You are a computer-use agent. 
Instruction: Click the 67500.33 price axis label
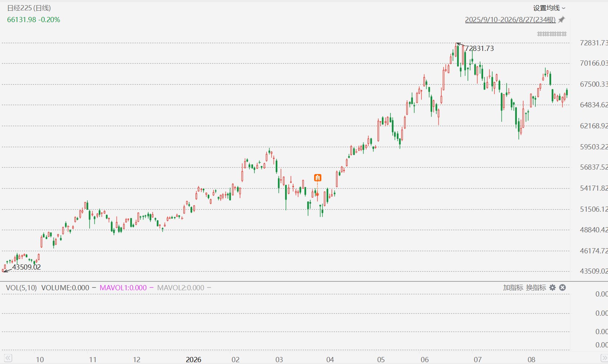(594, 84)
